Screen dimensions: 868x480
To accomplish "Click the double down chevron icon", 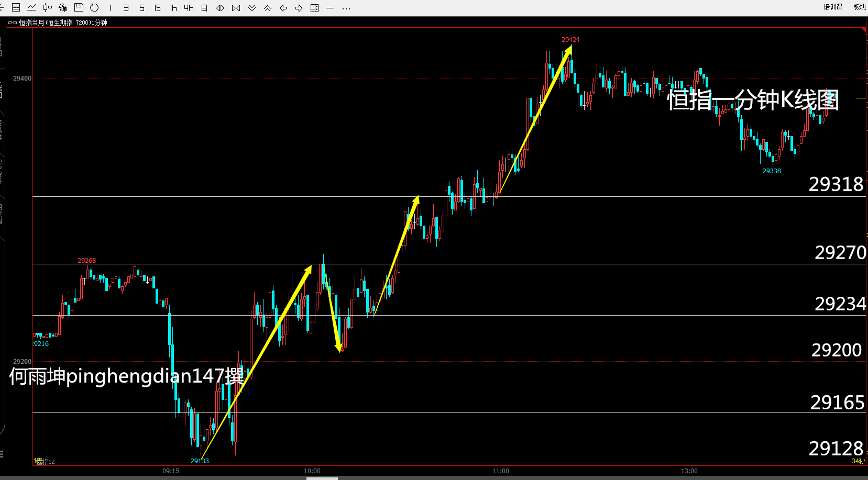I will 252,8.
